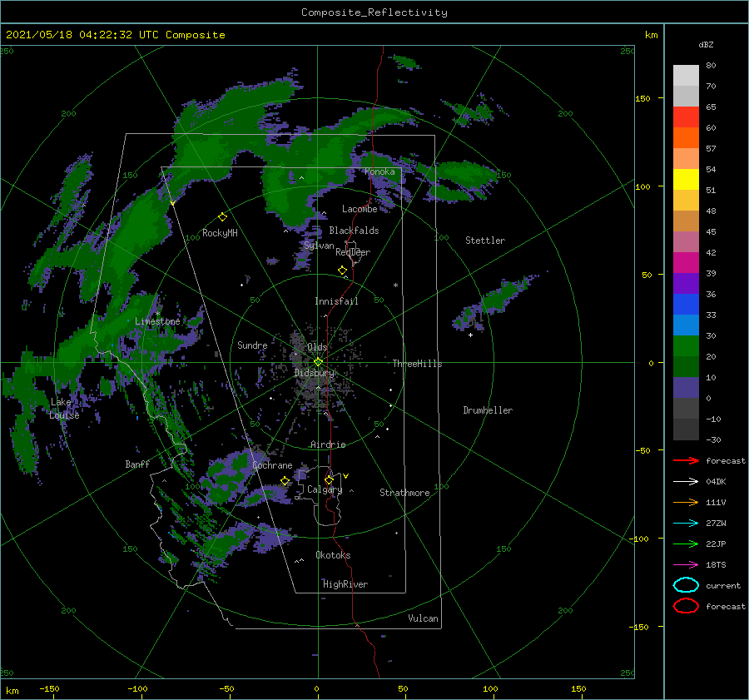Click the dBZ legend heading
This screenshot has height=700, width=749.
(706, 45)
